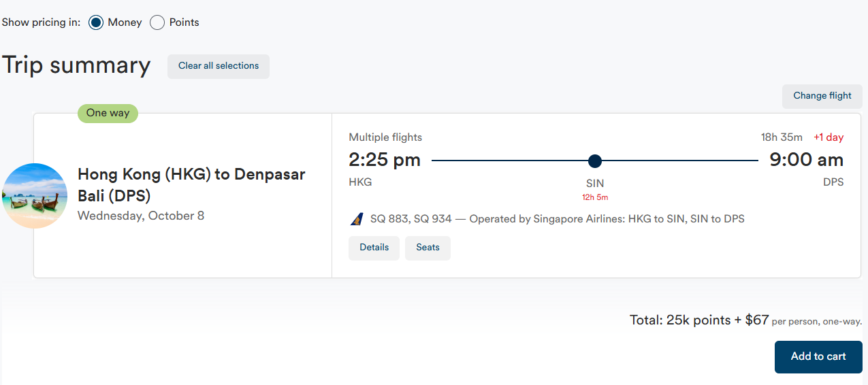Click the Total 25k points + $67 price
This screenshot has height=385, width=868.
(699, 320)
